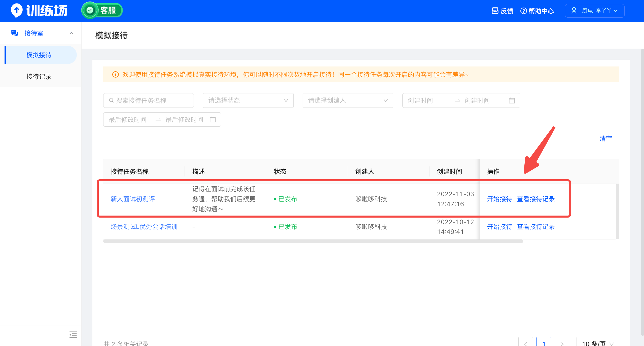Click the table's horizontal scrollbar
This screenshot has width=644, height=346.
coord(313,241)
